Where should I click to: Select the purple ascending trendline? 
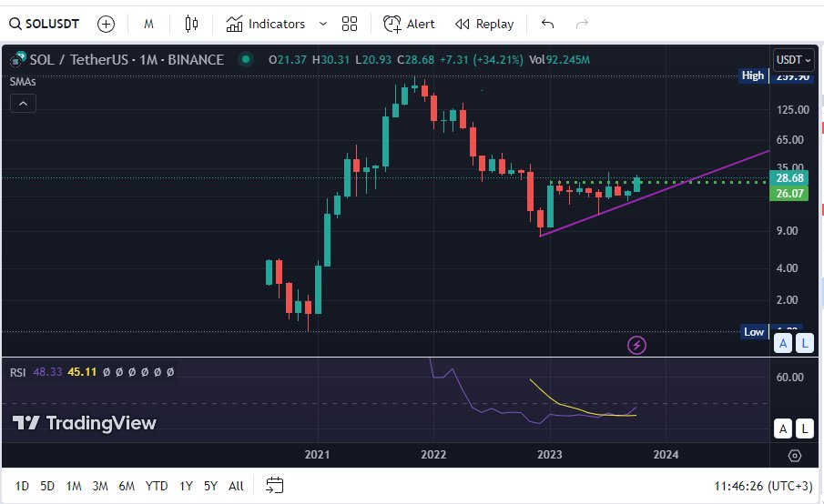click(x=655, y=194)
